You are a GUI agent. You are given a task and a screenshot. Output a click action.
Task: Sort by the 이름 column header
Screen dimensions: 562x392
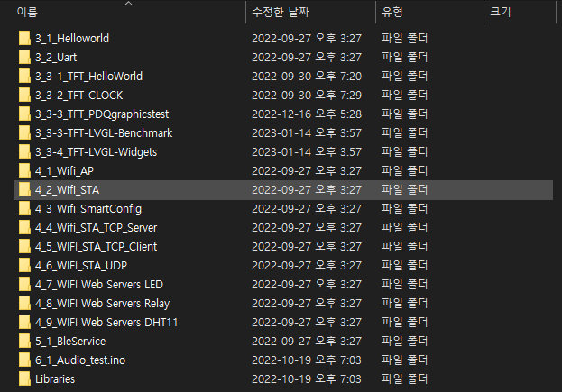coord(27,12)
